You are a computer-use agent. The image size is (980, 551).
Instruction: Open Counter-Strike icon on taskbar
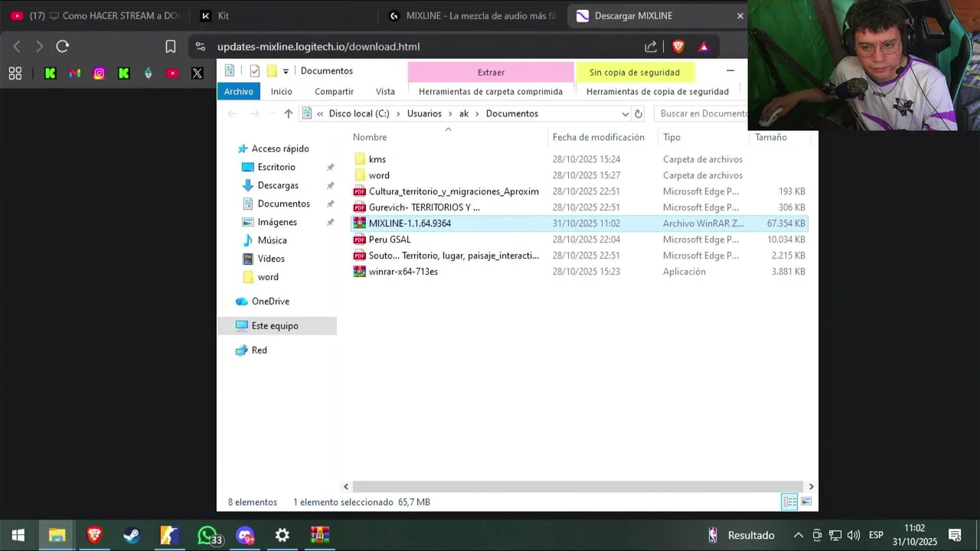click(169, 536)
